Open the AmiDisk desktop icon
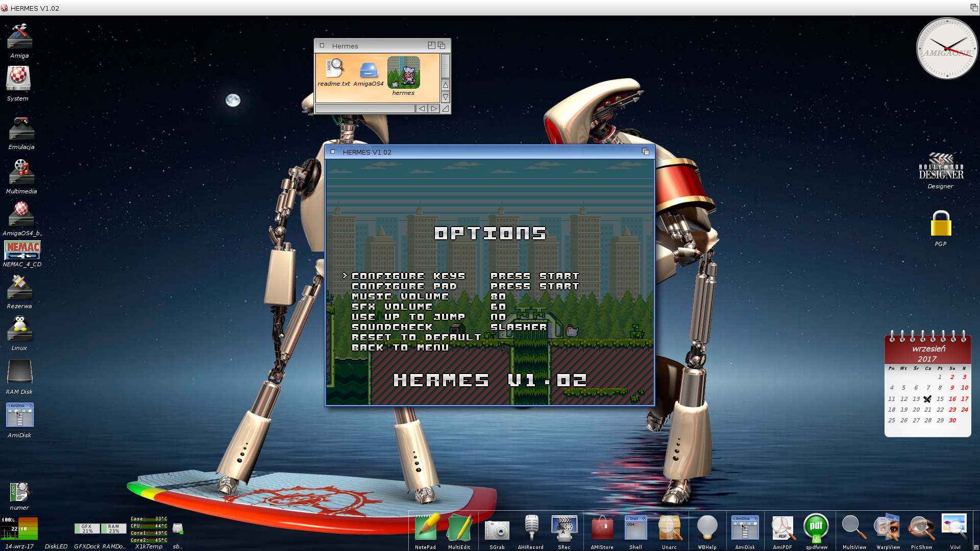Screen dimensions: 980x551 (19, 415)
